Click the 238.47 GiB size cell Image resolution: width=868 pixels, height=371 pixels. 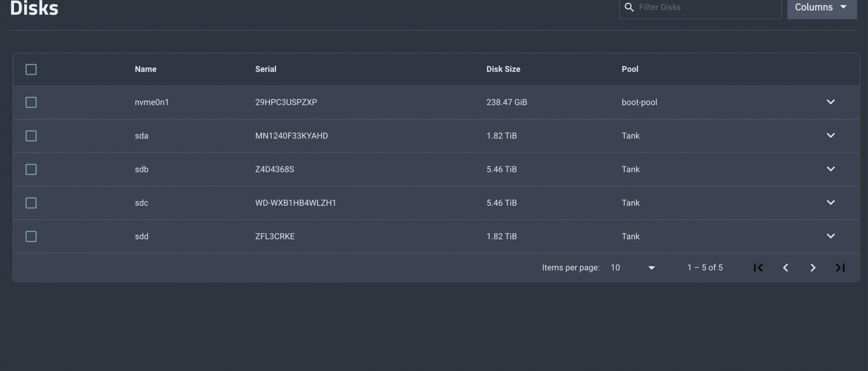507,102
